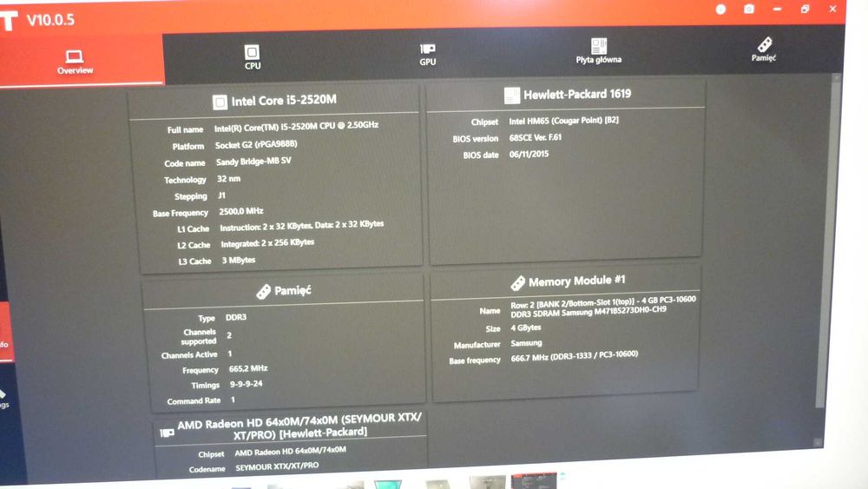
Task: Click the Channels supported value 2
Action: coord(229,335)
